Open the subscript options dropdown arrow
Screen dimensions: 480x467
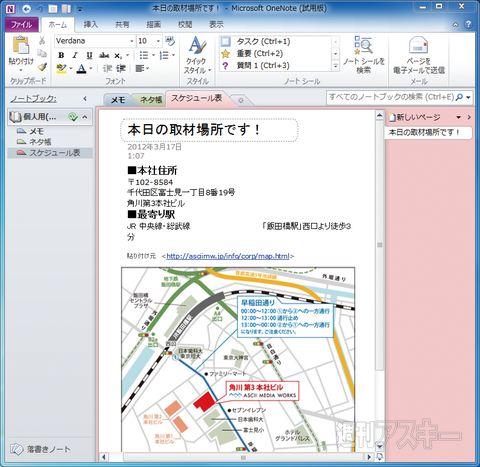127,55
